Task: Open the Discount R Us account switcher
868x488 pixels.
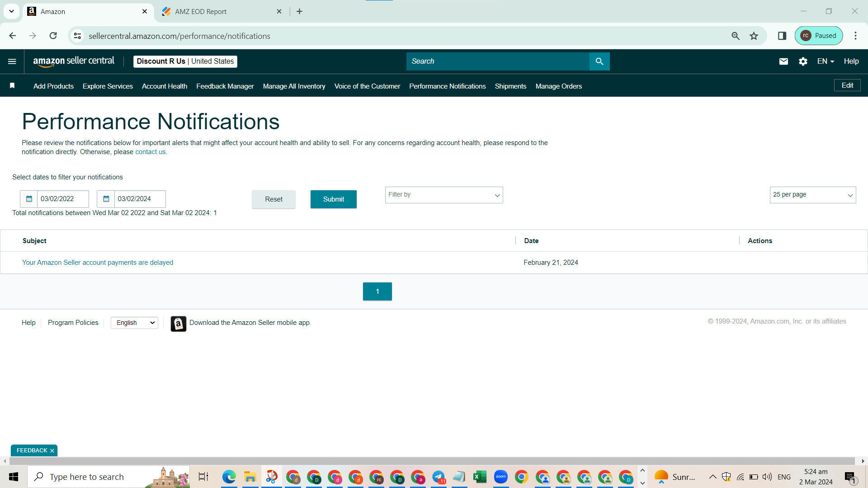Action: tap(185, 61)
